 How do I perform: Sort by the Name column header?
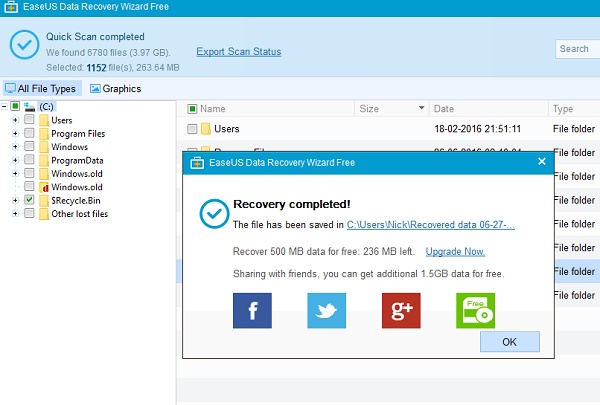point(213,109)
